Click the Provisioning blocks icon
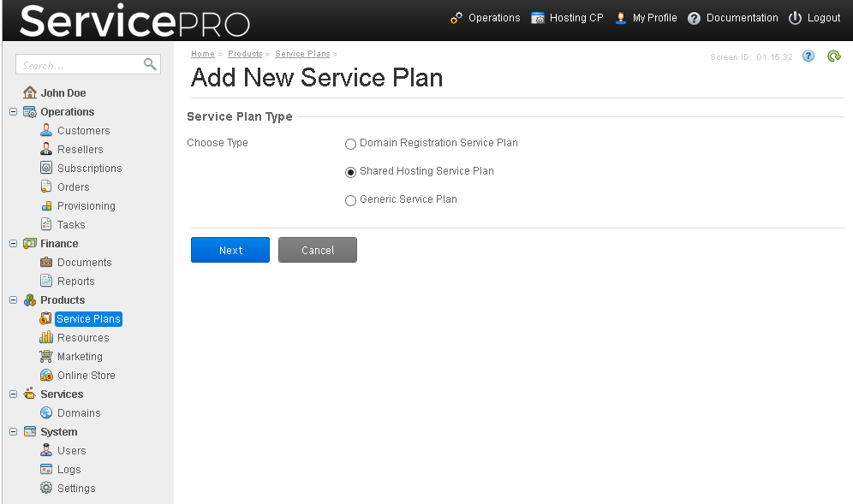The width and height of the screenshot is (853, 504). 47,205
